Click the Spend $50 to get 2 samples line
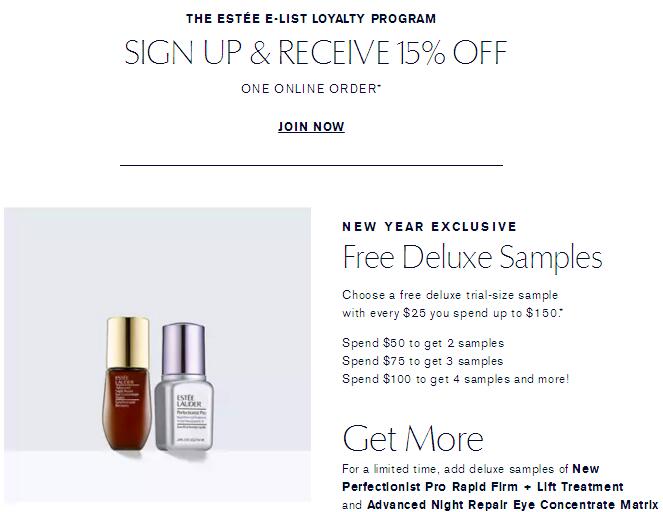 pyautogui.click(x=423, y=343)
